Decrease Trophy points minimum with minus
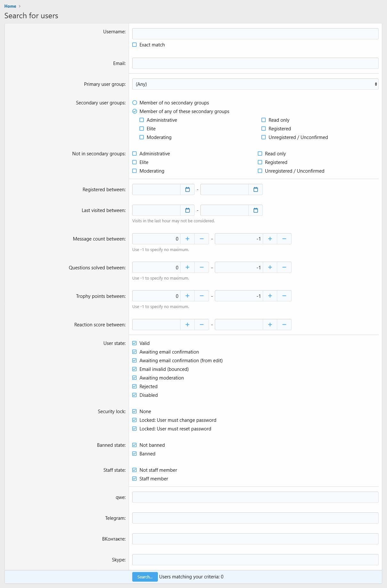 (202, 296)
